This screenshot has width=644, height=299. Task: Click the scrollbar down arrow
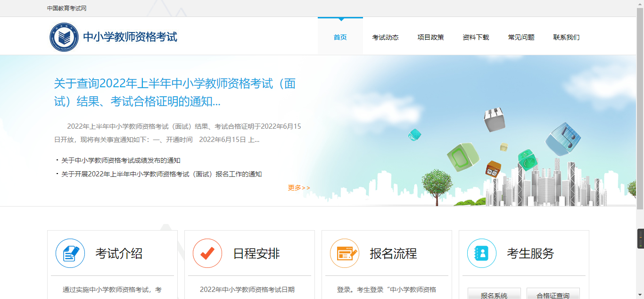coord(640,295)
